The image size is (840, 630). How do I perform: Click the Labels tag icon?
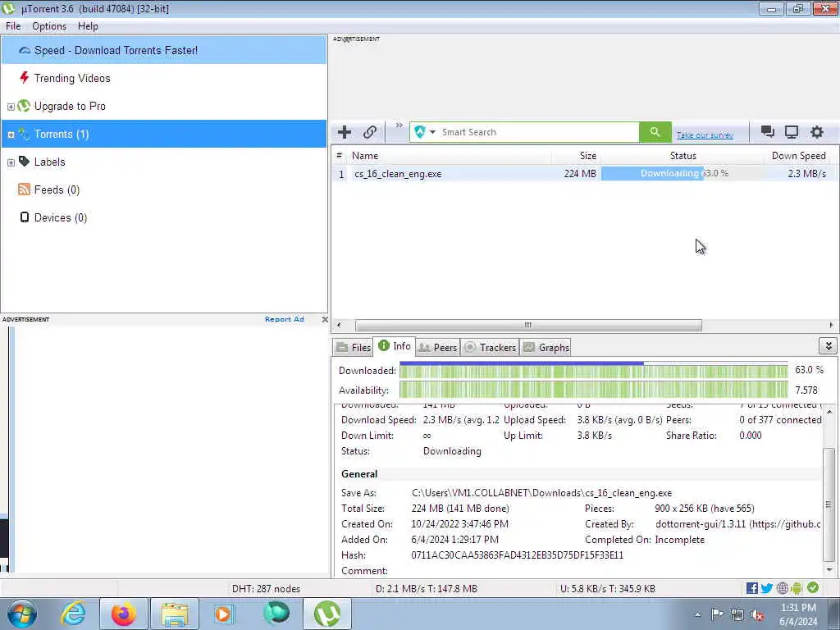pyautogui.click(x=24, y=162)
